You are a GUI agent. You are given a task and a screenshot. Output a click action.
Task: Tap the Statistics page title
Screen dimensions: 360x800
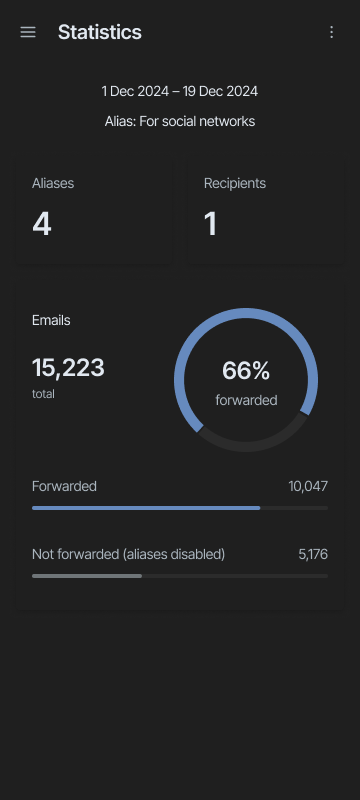(x=99, y=32)
